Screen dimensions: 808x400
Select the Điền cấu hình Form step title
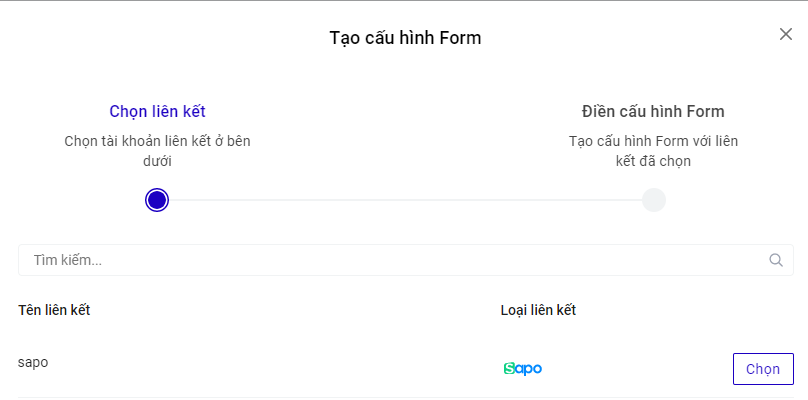[653, 111]
